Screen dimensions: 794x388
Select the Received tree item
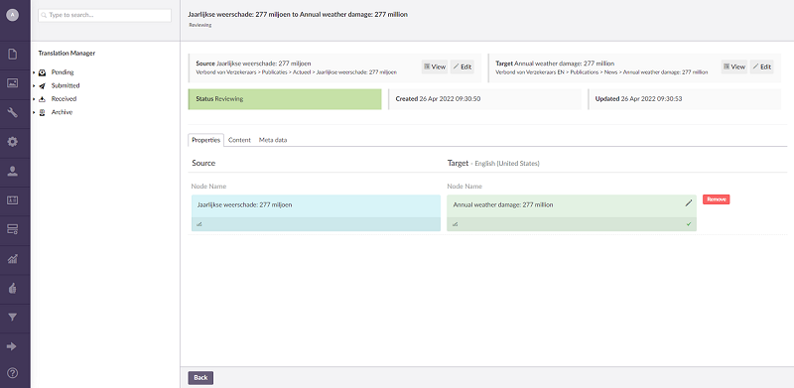[64, 99]
